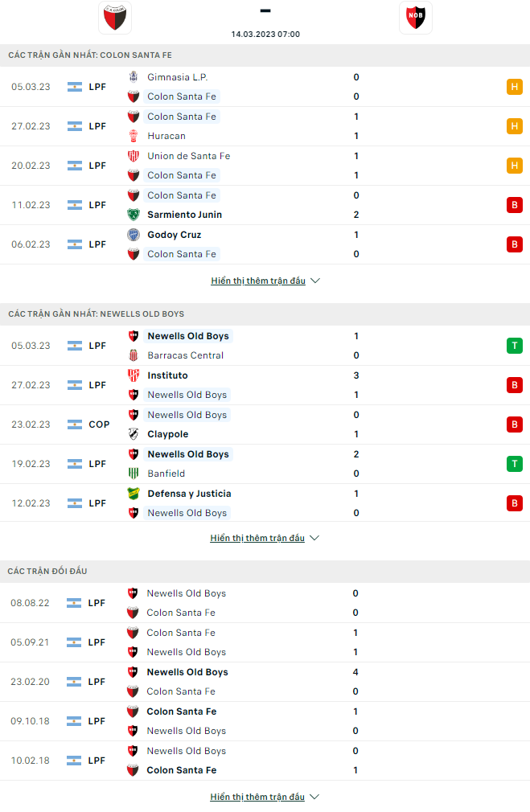Image resolution: width=530 pixels, height=812 pixels.
Task: Click the Gimnasia L.P. team logo
Action: coord(134,77)
